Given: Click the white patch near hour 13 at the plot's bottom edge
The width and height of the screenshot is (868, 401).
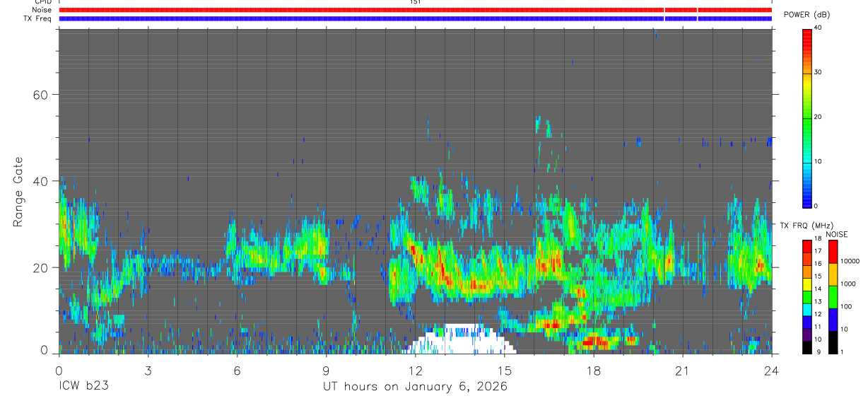Looking at the screenshot, I should [460, 340].
